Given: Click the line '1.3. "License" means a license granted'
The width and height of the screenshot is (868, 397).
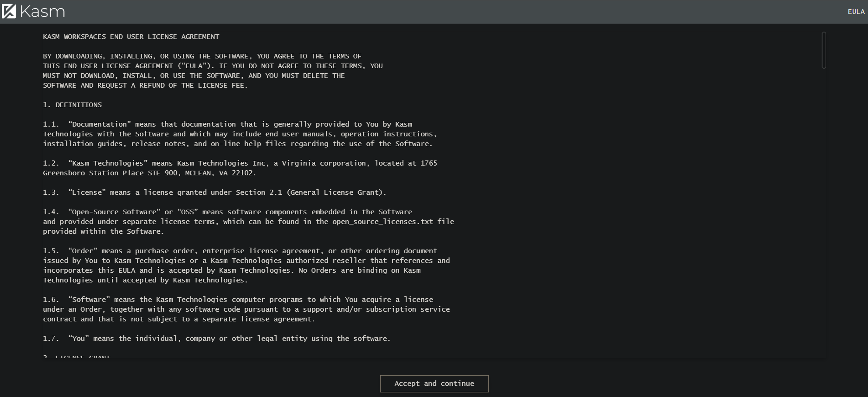Looking at the screenshot, I should (x=214, y=192).
